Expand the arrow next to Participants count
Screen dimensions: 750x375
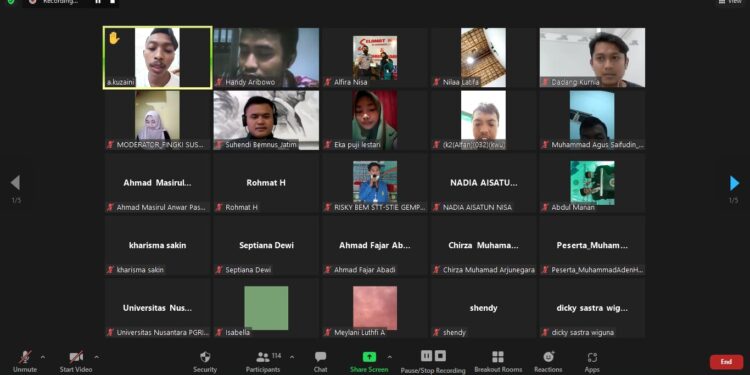tap(292, 357)
